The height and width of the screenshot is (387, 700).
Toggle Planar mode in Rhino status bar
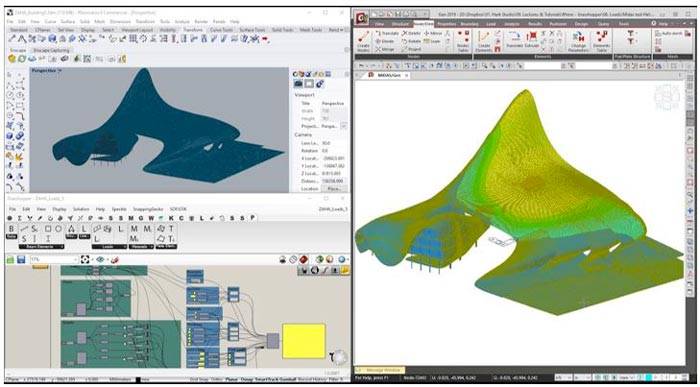click(x=231, y=380)
